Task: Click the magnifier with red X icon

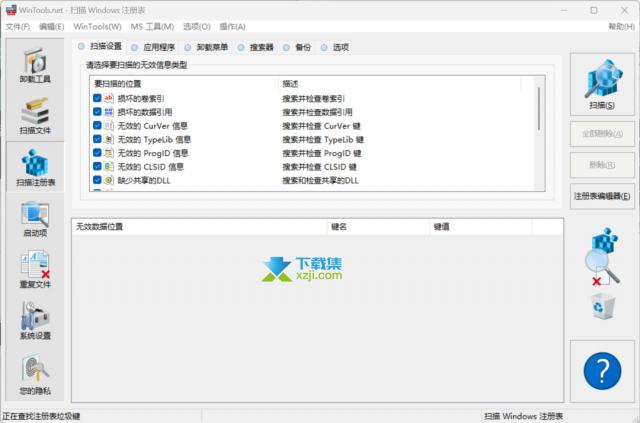Action: click(x=603, y=257)
